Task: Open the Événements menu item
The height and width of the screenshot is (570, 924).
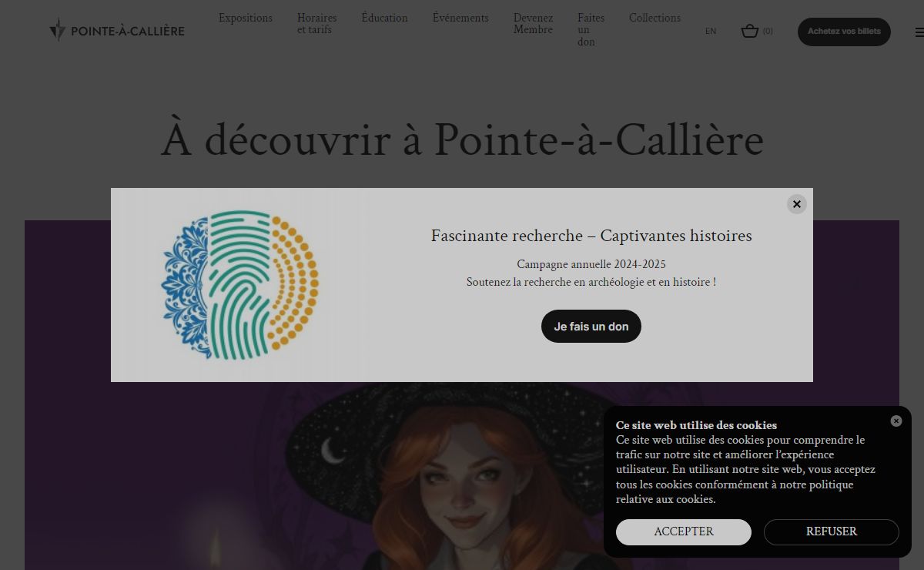Action: tap(460, 18)
